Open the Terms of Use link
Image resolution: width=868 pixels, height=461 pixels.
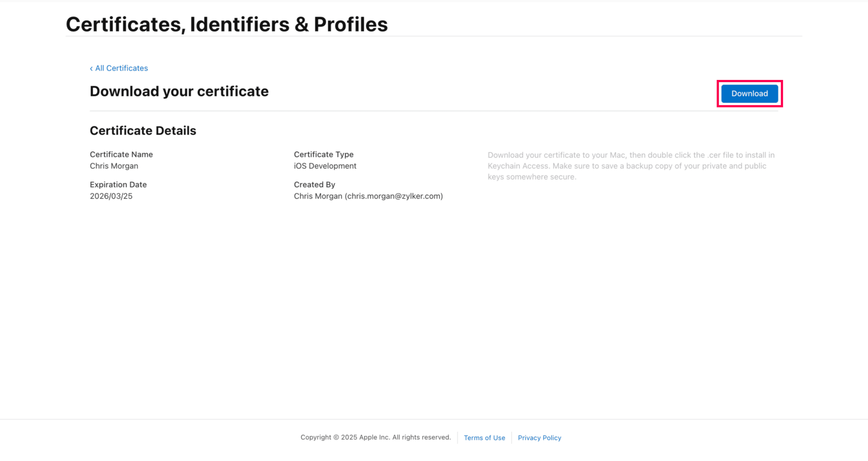(x=484, y=438)
